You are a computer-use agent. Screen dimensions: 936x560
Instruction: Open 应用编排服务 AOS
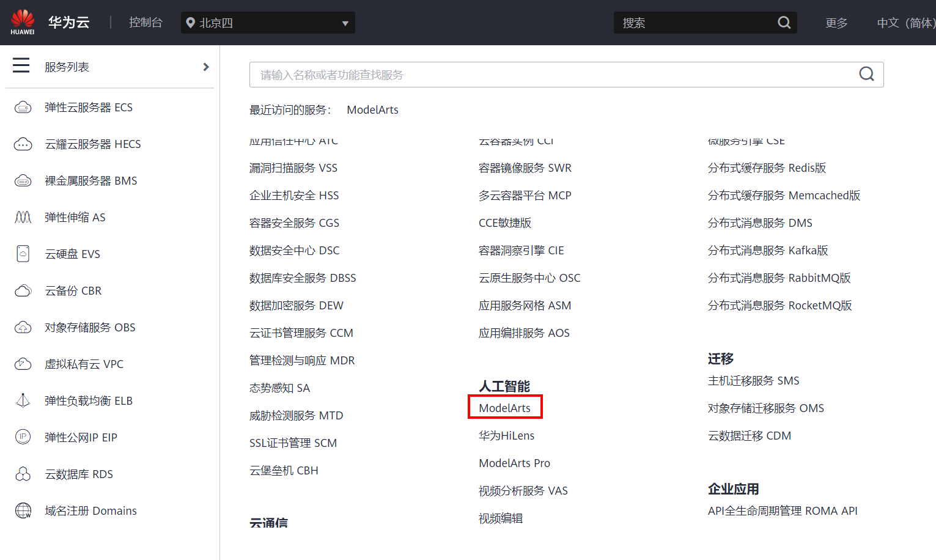click(524, 333)
